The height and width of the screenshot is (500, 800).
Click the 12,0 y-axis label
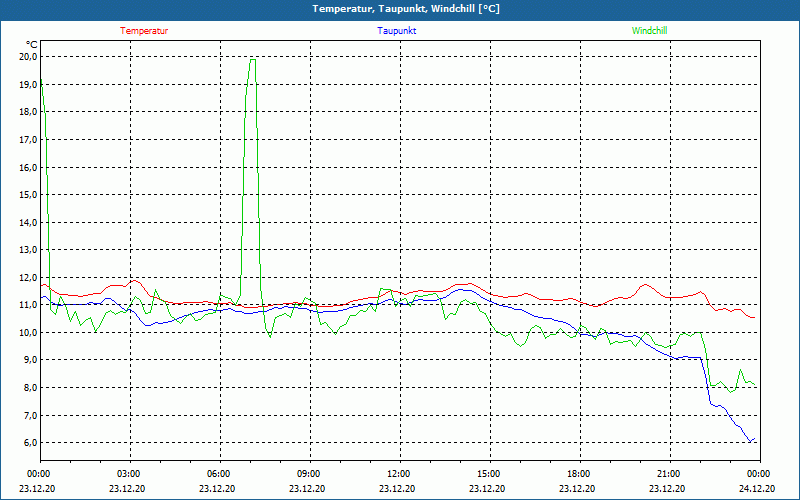pos(28,277)
